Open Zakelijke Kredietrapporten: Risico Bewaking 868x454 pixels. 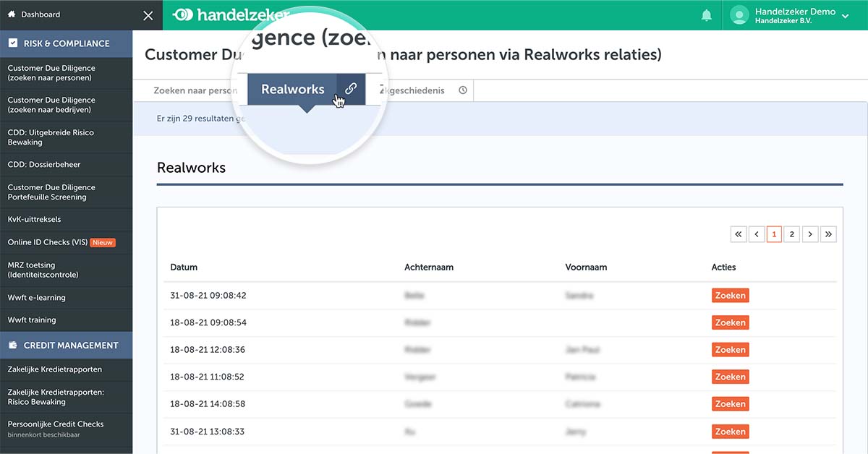[x=67, y=397]
